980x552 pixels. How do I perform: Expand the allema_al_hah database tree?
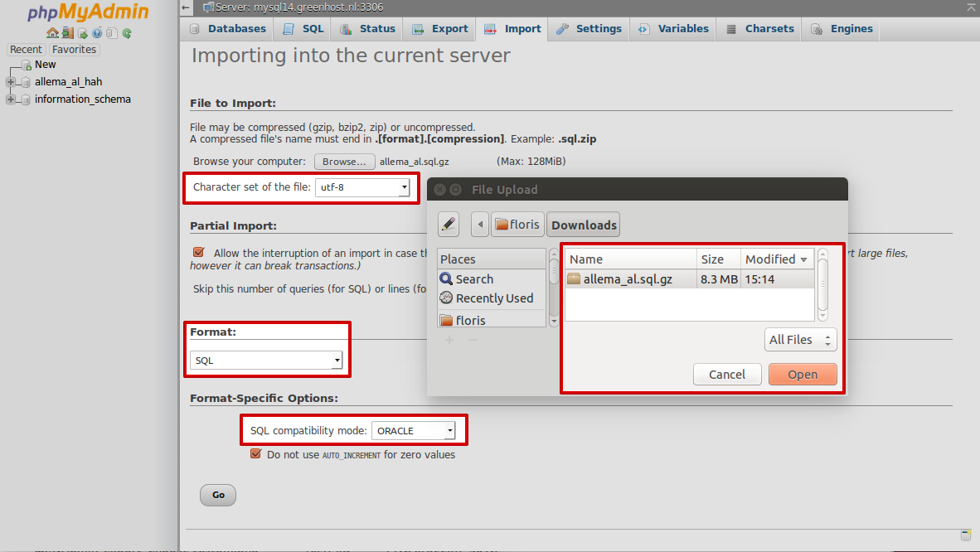[11, 82]
